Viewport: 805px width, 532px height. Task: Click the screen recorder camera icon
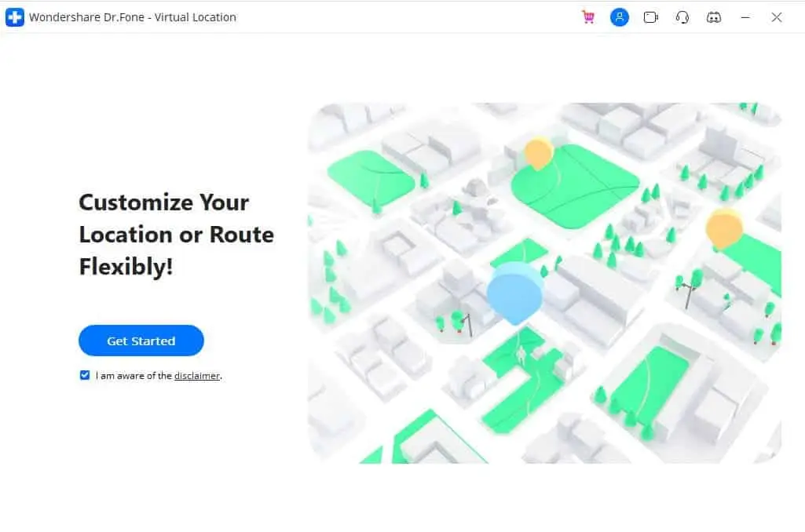(x=650, y=17)
